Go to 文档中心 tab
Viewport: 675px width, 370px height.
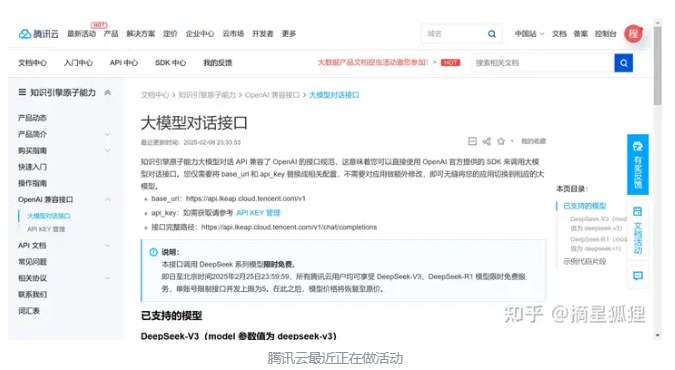coord(32,63)
